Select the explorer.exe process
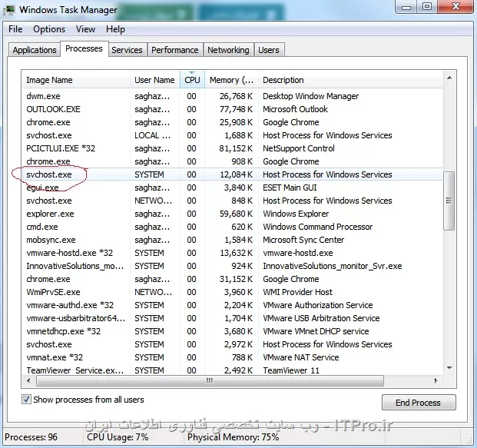This screenshot has width=477, height=448. [x=233, y=214]
